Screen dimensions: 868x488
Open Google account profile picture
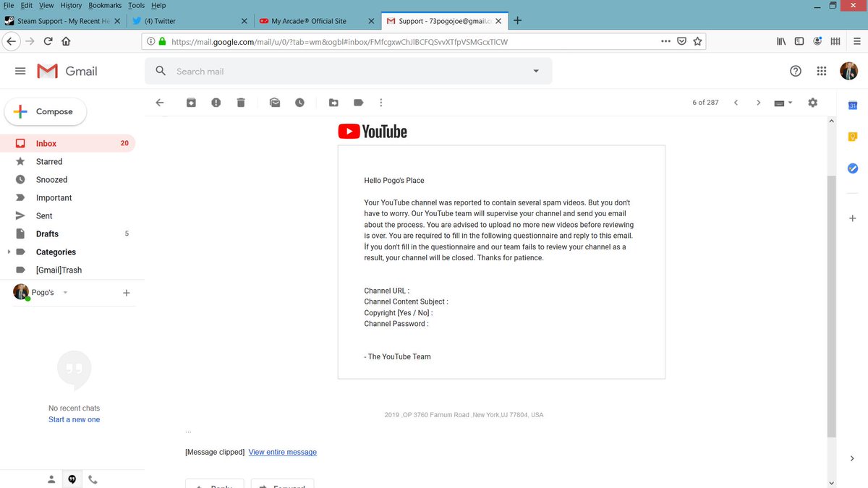[x=848, y=71]
